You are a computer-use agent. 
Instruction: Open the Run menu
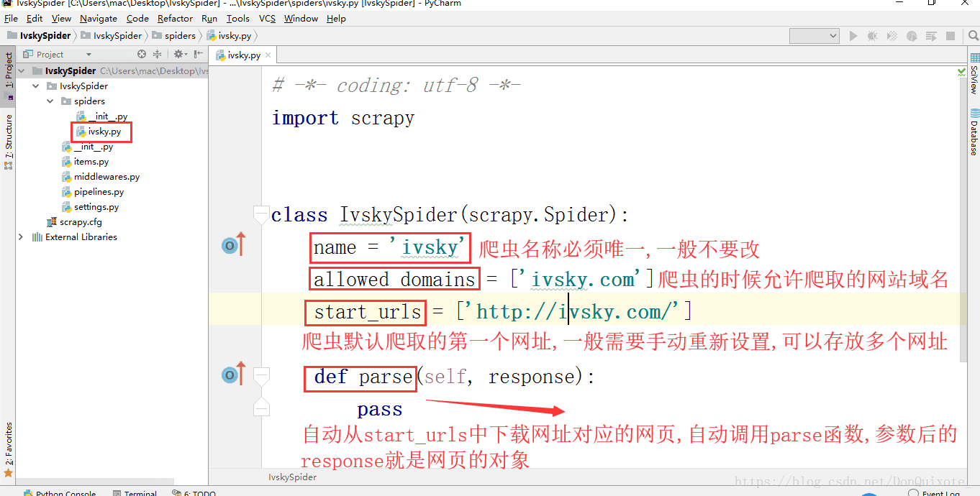pyautogui.click(x=209, y=18)
